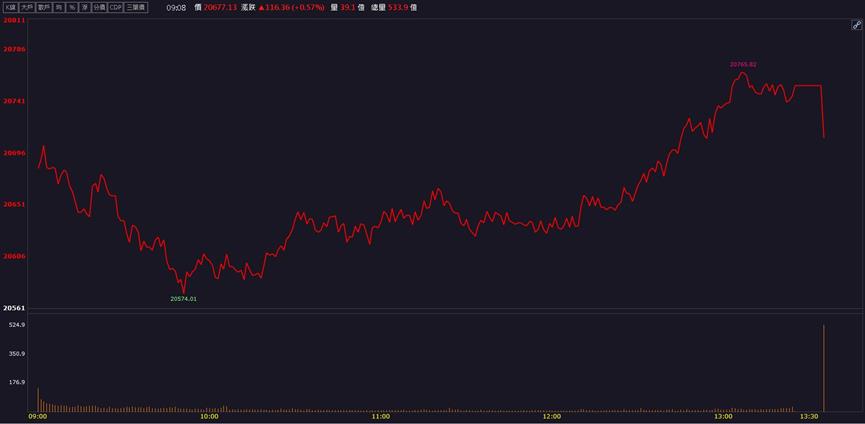The height and width of the screenshot is (424, 865).
Task: Click the 20696 price axis label
Action: click(x=14, y=153)
